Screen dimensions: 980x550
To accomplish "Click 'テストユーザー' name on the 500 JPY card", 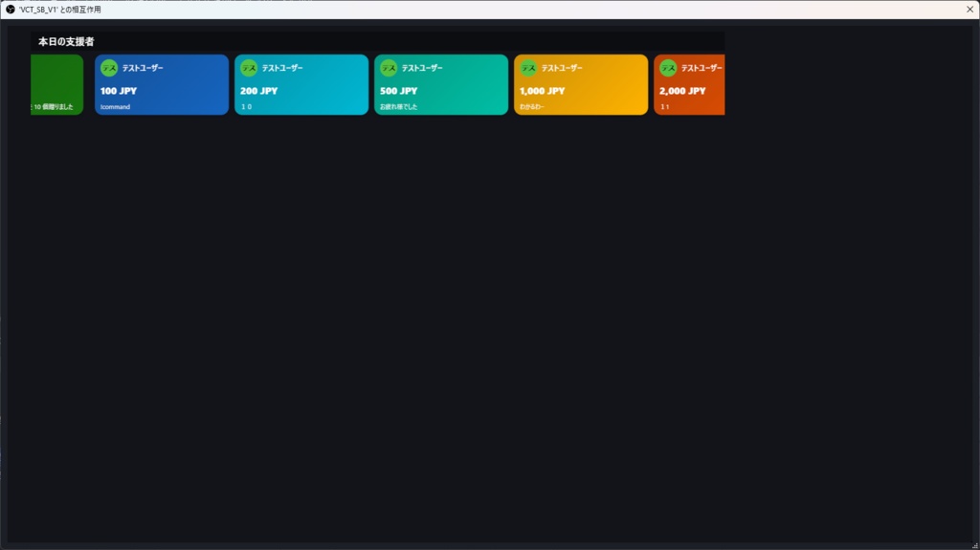I will (422, 68).
